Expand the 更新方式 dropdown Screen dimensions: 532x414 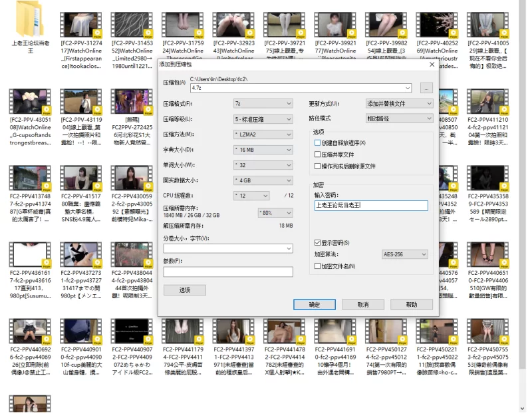[x=399, y=104]
